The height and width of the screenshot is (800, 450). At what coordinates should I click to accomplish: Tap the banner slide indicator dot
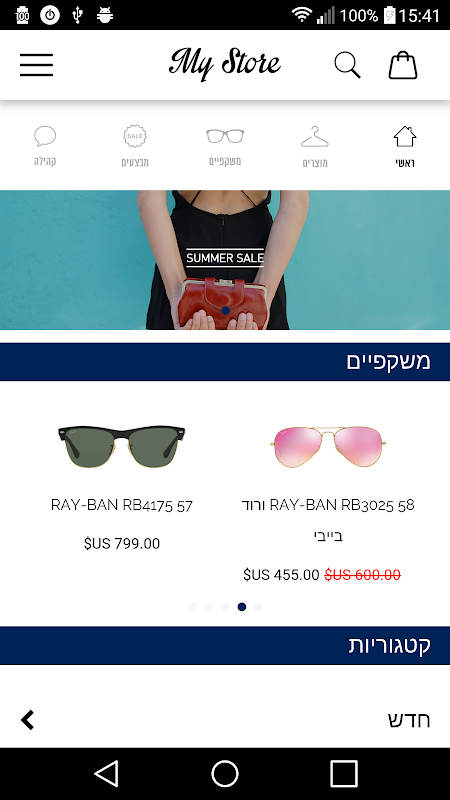[x=226, y=310]
